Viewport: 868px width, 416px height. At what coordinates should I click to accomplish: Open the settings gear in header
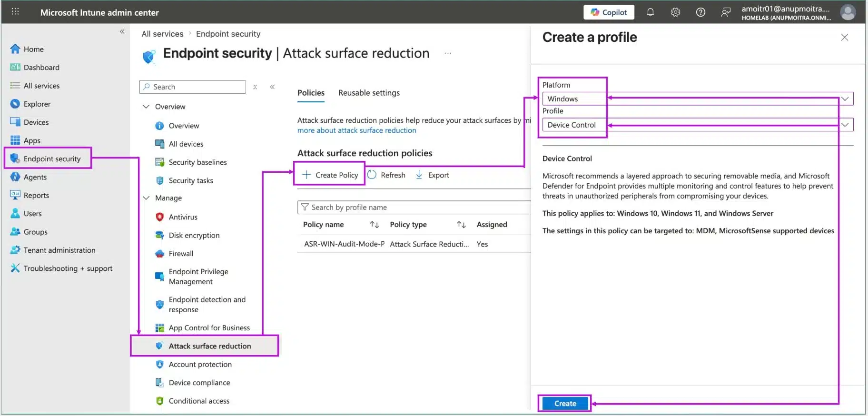(x=675, y=12)
